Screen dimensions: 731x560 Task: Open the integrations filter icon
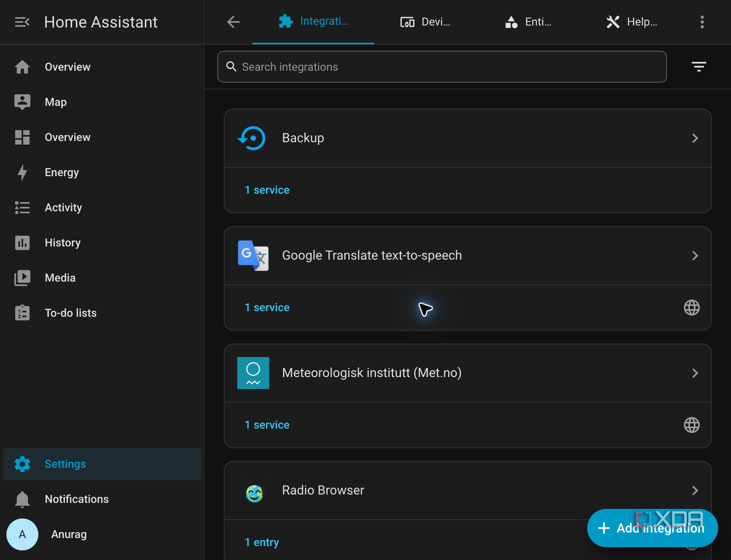[699, 67]
